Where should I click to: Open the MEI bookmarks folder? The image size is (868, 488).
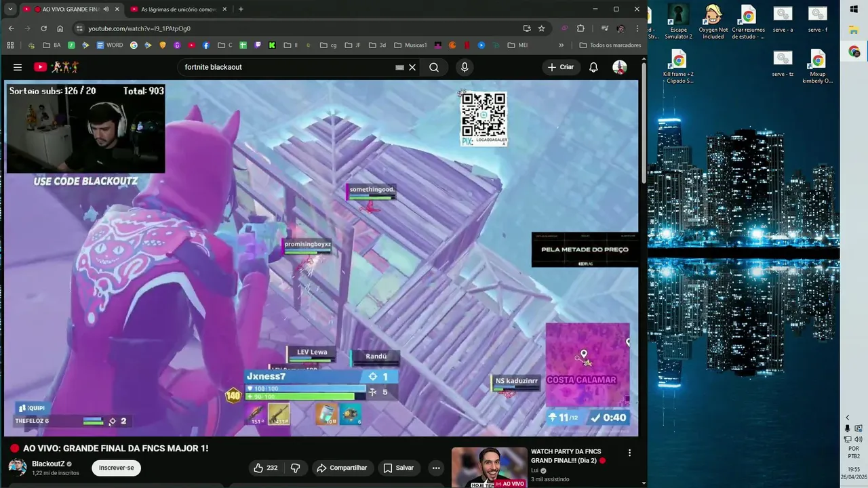(517, 45)
